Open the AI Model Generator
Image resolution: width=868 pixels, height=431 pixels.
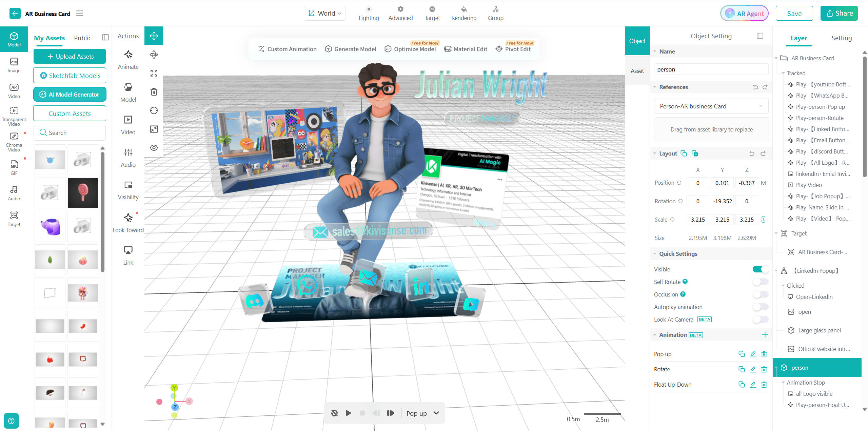click(x=70, y=94)
